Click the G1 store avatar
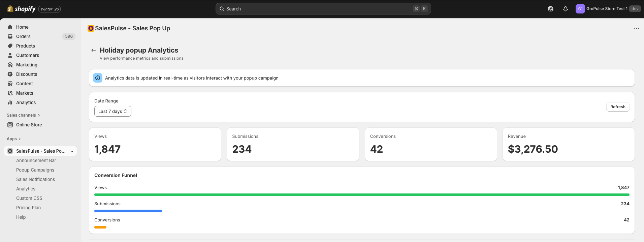 (580, 9)
